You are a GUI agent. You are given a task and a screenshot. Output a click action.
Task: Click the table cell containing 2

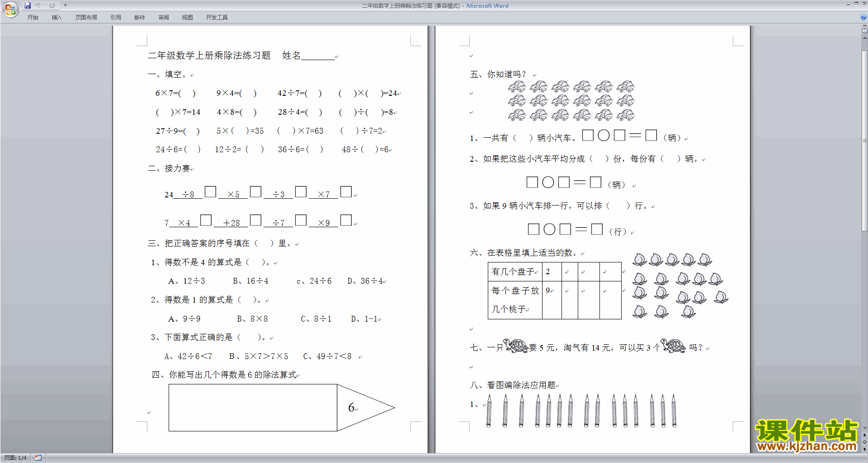tap(552, 271)
